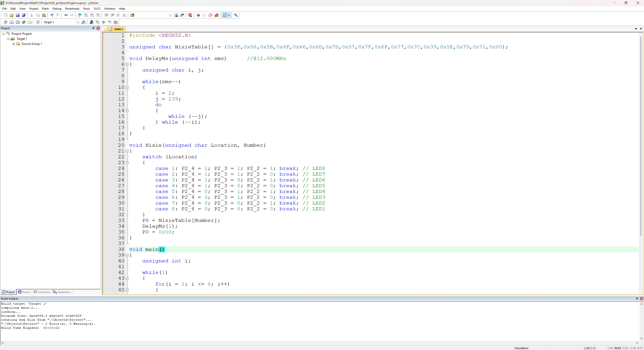Collapse the Project: Project tree node

3,34
